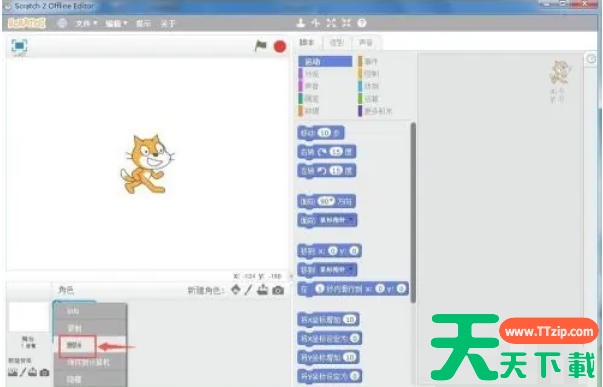Screen dimensions: 603x387
Task: Upload sprite from file icon
Action: 263,289
